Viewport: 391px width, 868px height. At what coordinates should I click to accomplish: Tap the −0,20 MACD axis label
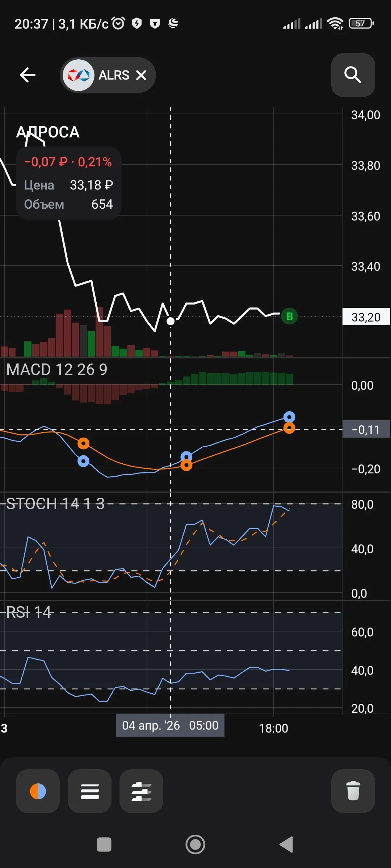(366, 469)
